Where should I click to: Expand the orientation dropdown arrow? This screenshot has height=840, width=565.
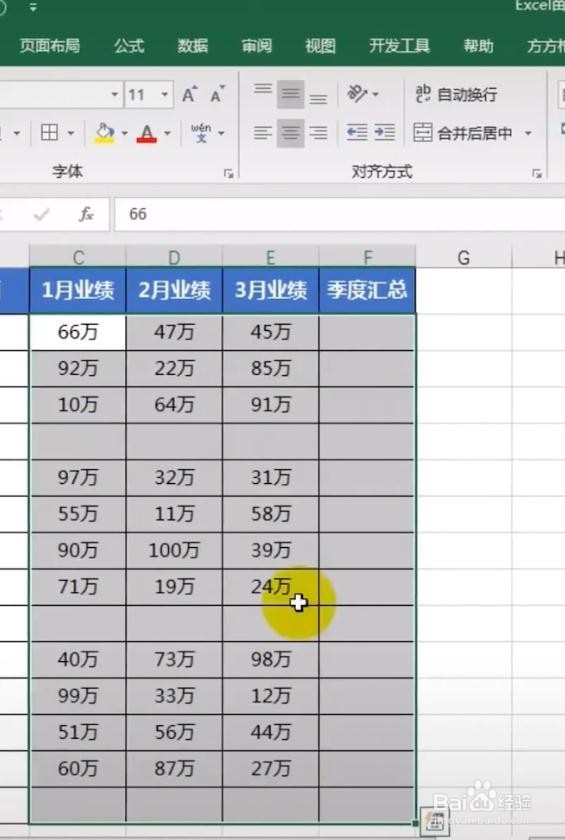(375, 95)
